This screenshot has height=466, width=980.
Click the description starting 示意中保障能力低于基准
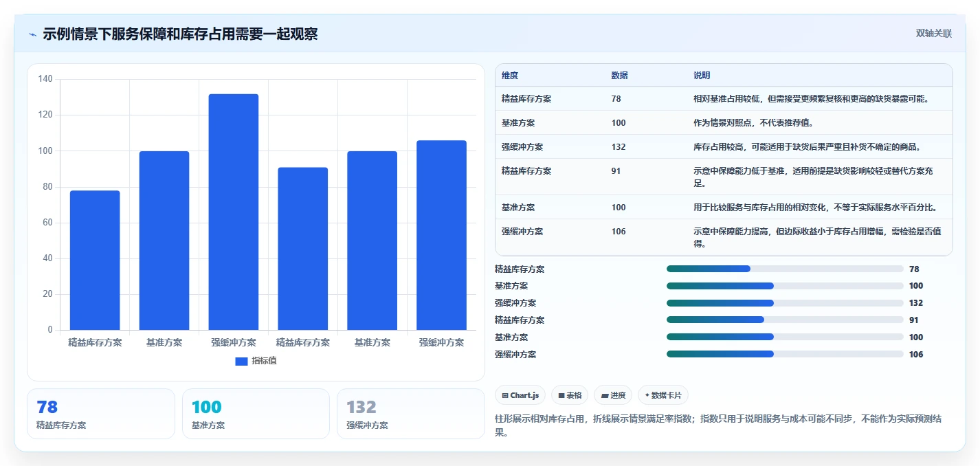click(812, 177)
